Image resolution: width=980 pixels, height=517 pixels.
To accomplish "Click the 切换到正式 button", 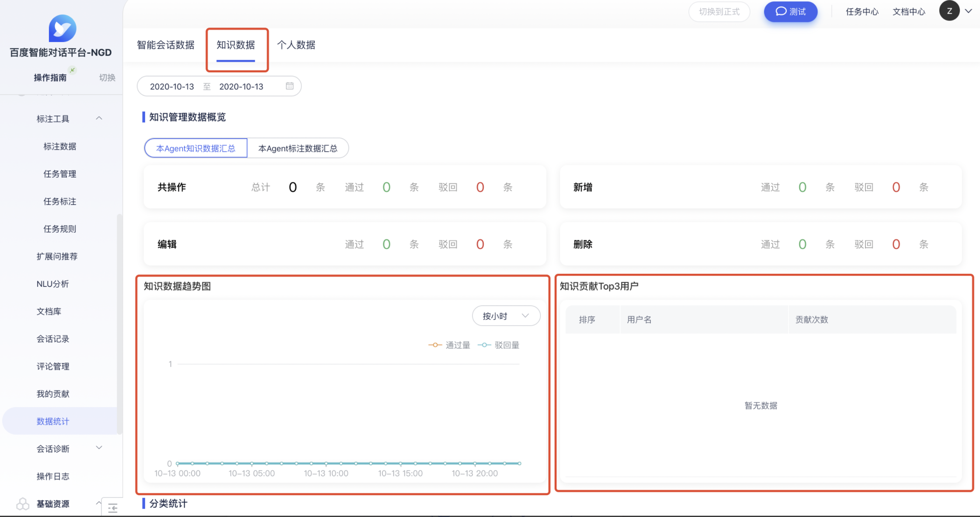I will point(719,12).
